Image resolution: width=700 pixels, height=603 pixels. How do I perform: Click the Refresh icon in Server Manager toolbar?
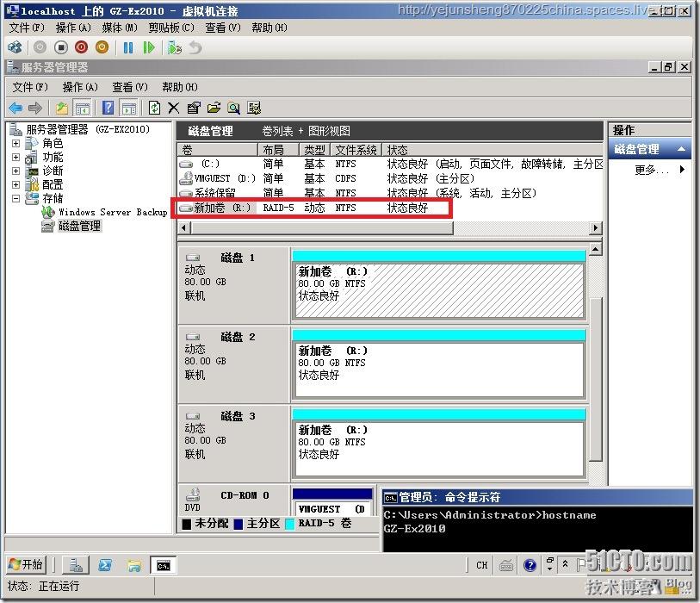click(x=154, y=108)
